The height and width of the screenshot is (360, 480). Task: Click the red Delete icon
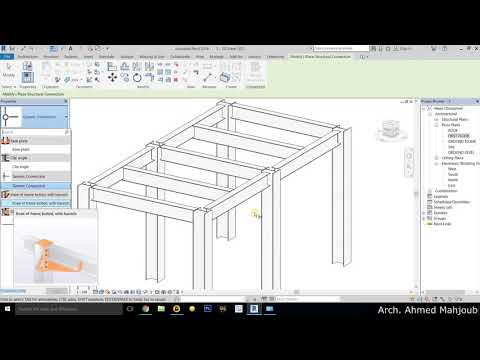[176, 79]
